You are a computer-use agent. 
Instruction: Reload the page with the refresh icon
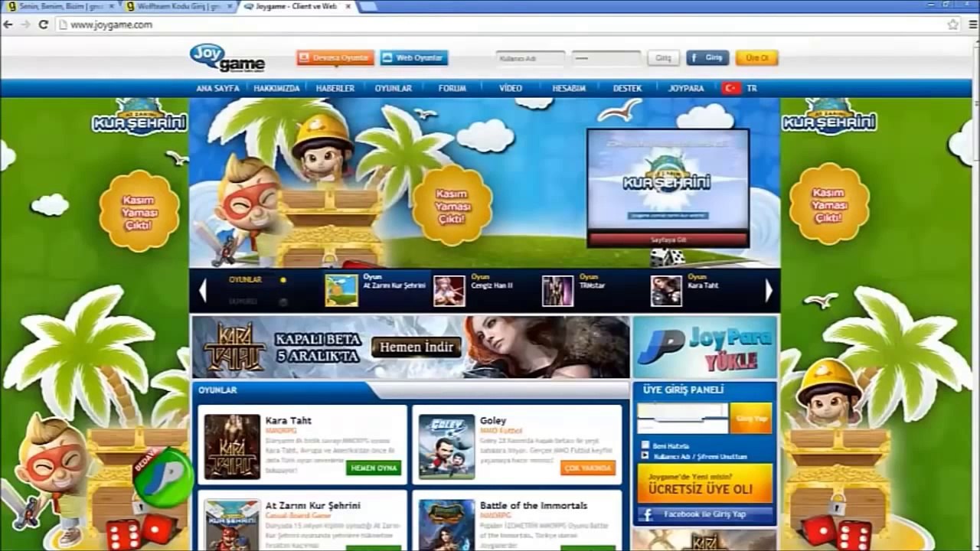coord(43,24)
